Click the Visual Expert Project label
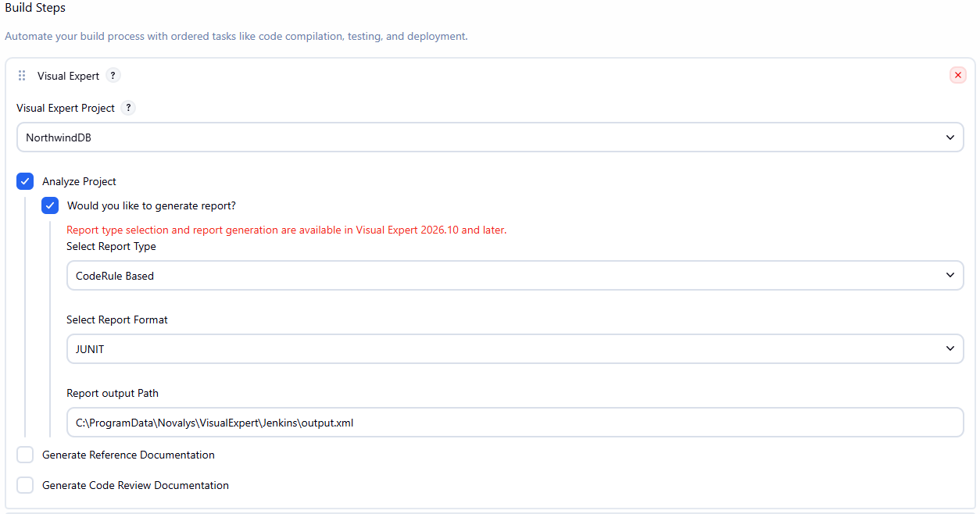 coord(66,108)
